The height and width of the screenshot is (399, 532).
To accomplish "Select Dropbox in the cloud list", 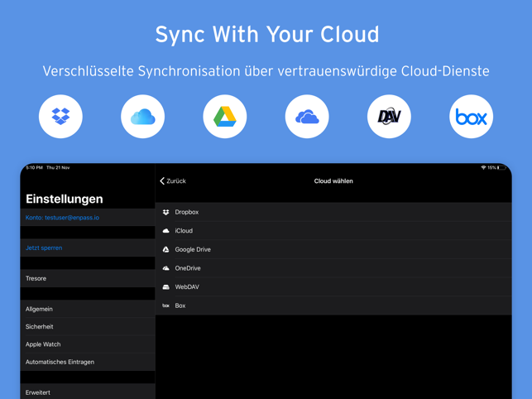I will tap(333, 212).
